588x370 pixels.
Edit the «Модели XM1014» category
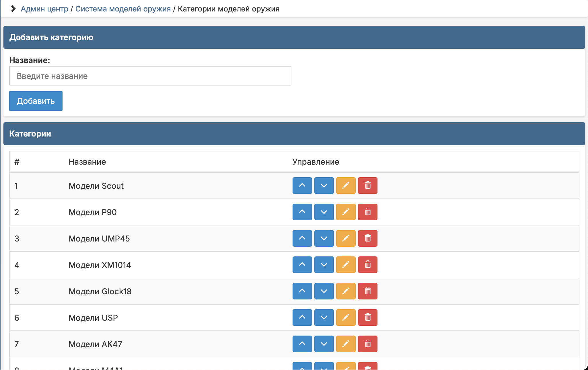pos(346,265)
